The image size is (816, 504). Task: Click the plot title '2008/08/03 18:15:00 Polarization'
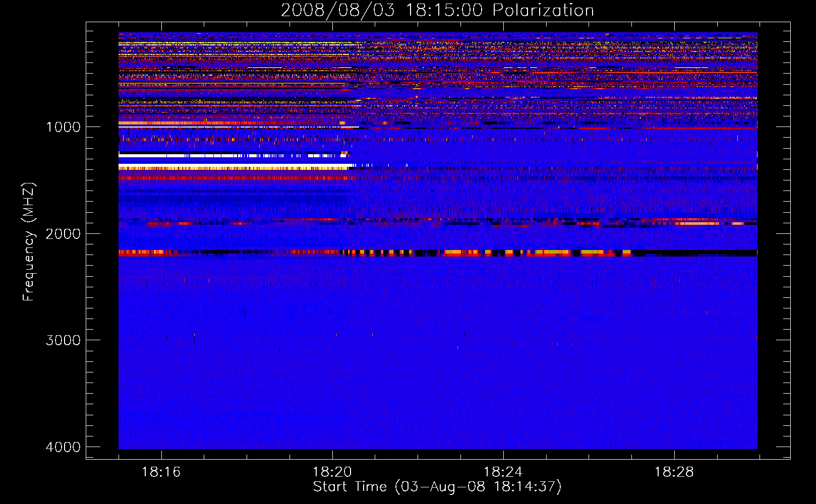tap(437, 10)
